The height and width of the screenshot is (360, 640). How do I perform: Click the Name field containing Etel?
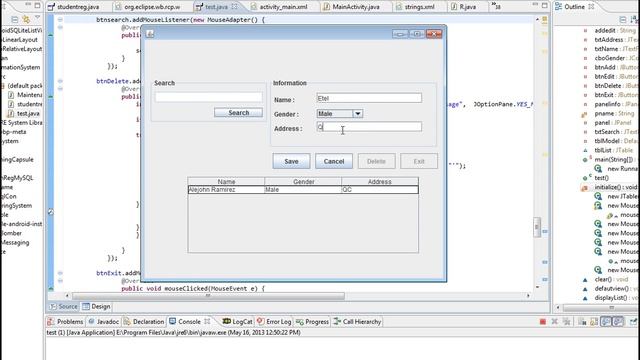[369, 98]
